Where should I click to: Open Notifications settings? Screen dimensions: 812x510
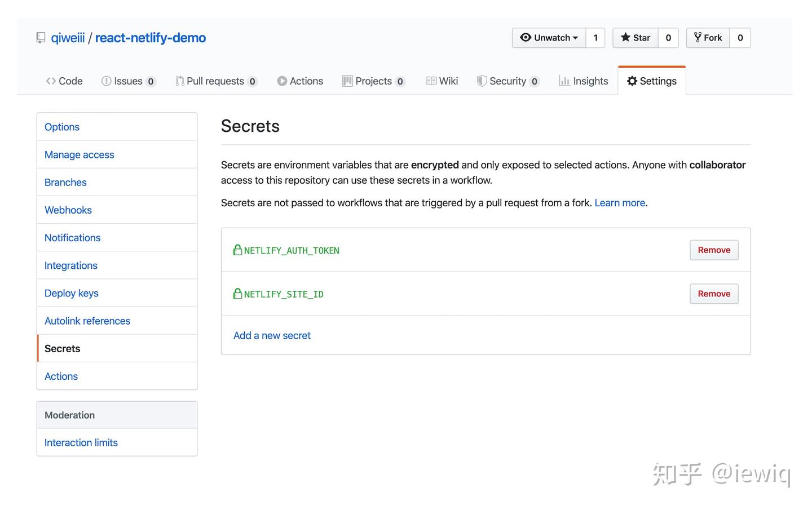coord(117,237)
